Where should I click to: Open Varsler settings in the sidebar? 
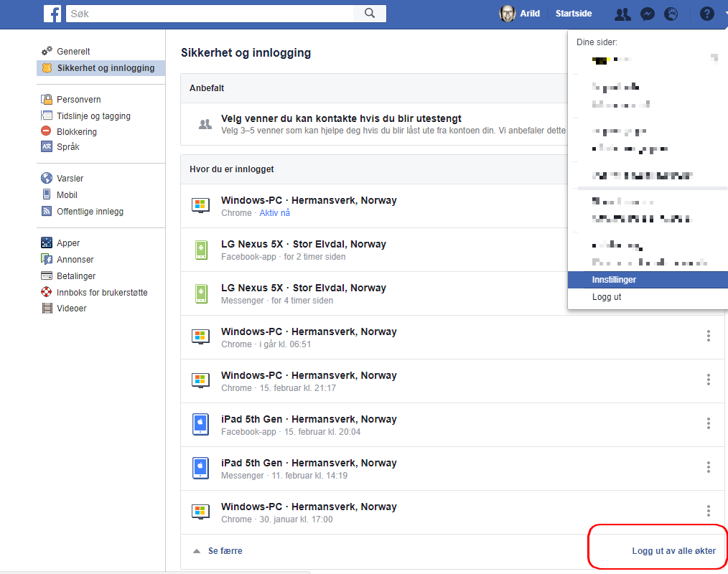(x=70, y=179)
